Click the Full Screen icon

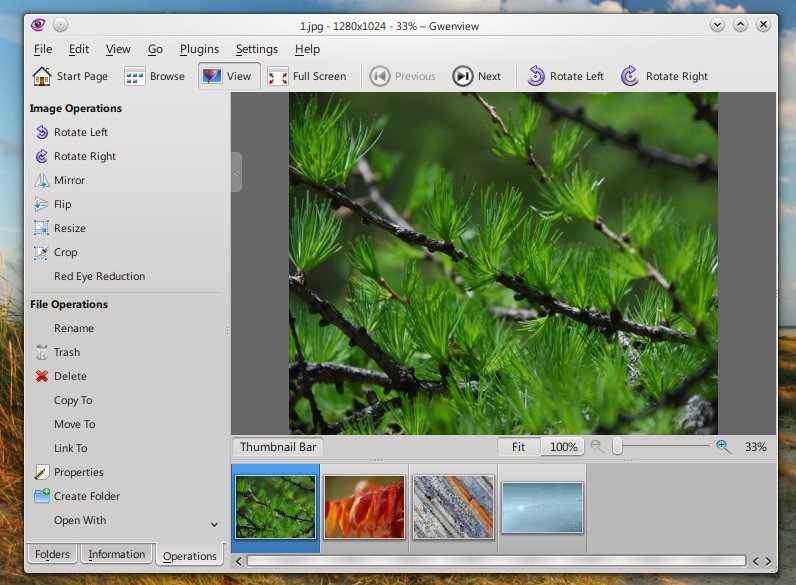tap(278, 76)
